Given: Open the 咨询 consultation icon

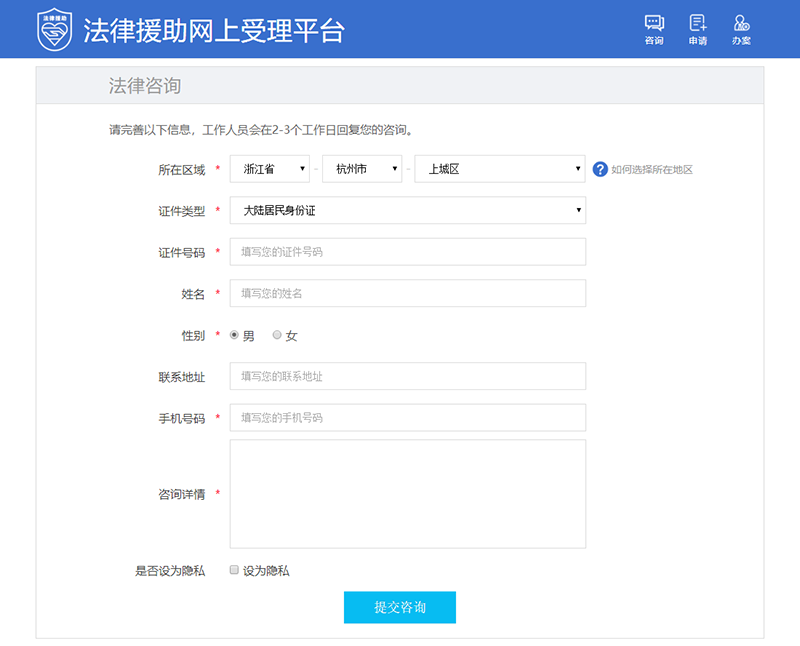Looking at the screenshot, I should pos(654,29).
